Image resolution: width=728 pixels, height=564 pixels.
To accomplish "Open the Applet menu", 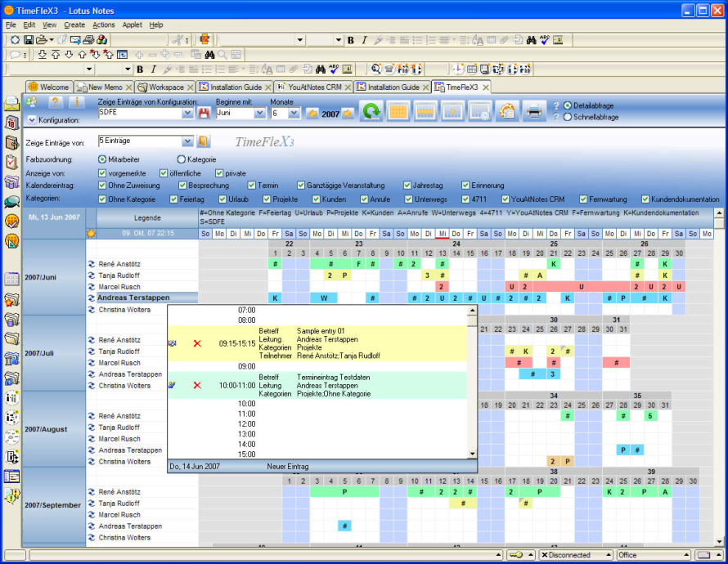I will point(133,25).
